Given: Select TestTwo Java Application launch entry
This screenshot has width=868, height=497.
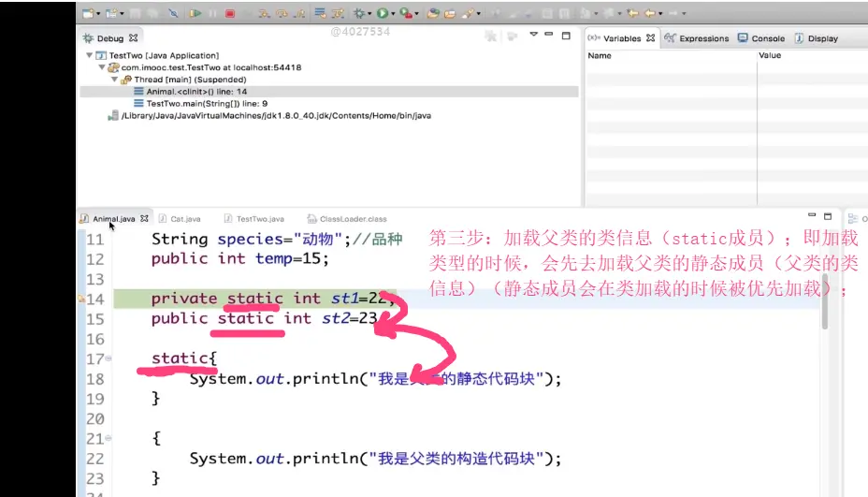Looking at the screenshot, I should click(x=158, y=55).
